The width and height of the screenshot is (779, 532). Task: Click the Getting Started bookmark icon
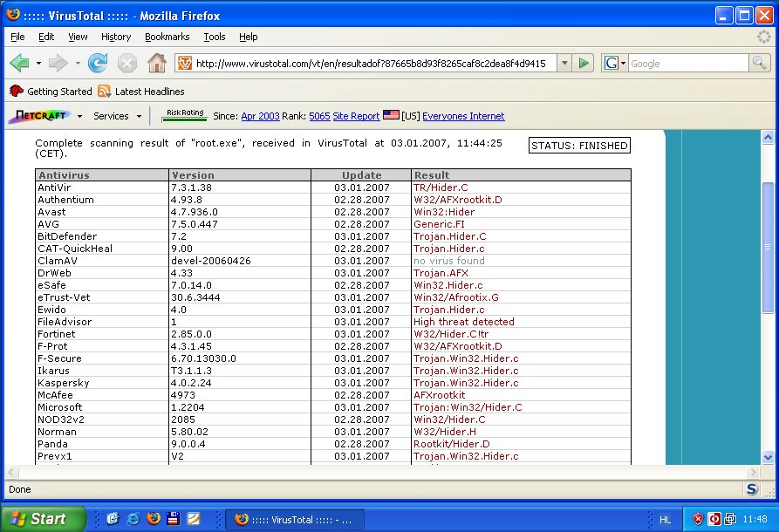[x=17, y=91]
